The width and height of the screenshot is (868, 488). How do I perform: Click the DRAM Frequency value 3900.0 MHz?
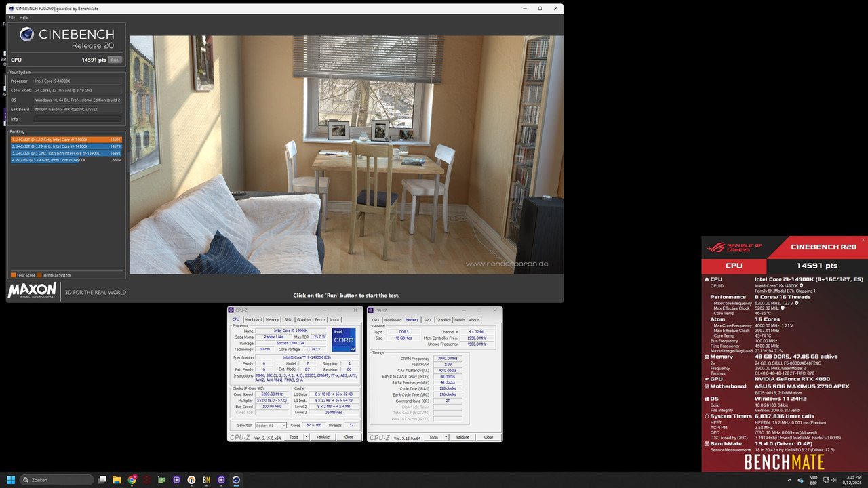pyautogui.click(x=448, y=358)
